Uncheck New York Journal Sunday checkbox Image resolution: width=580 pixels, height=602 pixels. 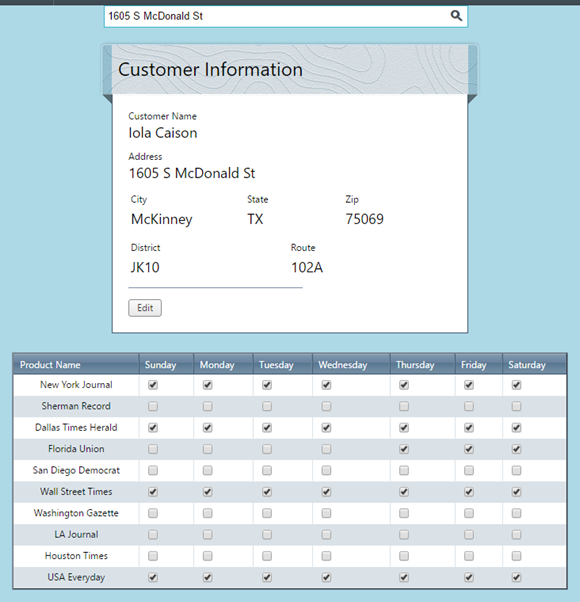tap(153, 385)
